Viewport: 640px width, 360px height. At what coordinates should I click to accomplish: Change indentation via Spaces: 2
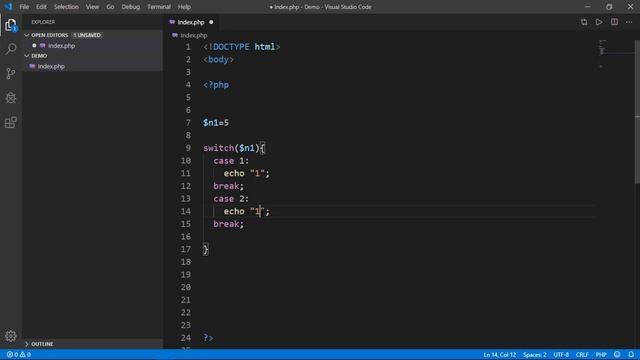[535, 354]
